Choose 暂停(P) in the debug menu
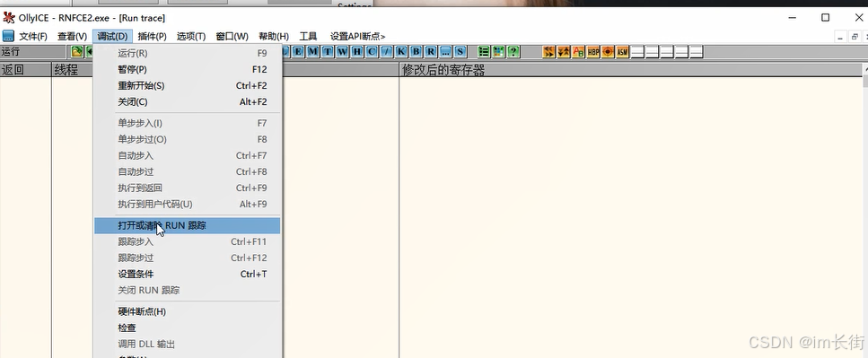This screenshot has width=868, height=358. tap(187, 70)
